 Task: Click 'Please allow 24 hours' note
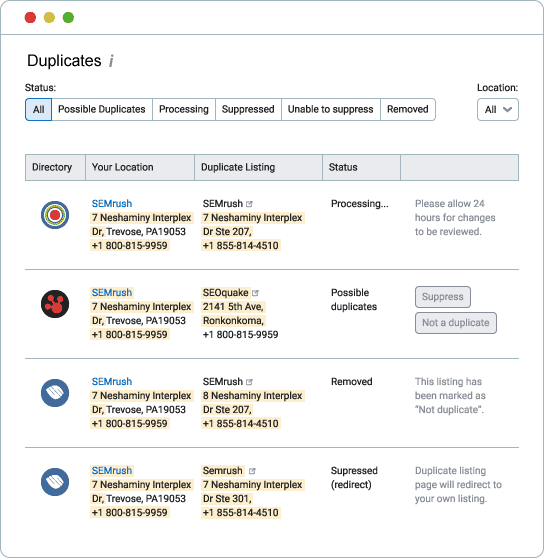click(x=455, y=218)
